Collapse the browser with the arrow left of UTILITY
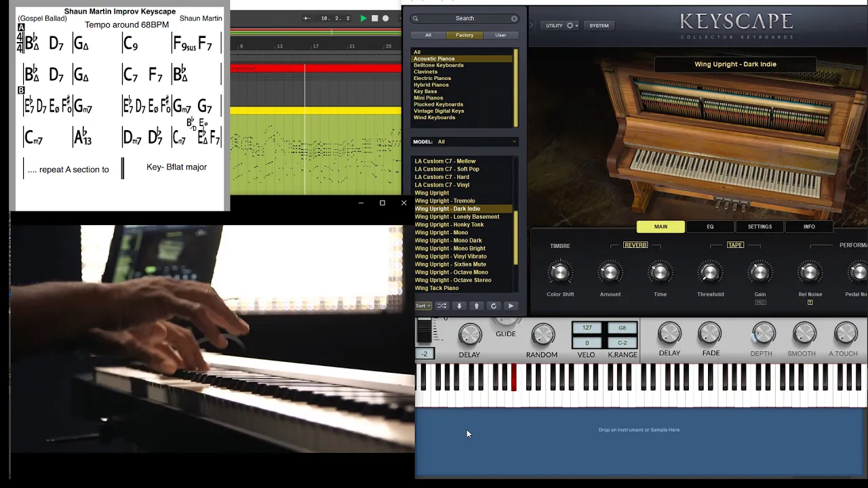This screenshot has height=488, width=868. point(532,26)
